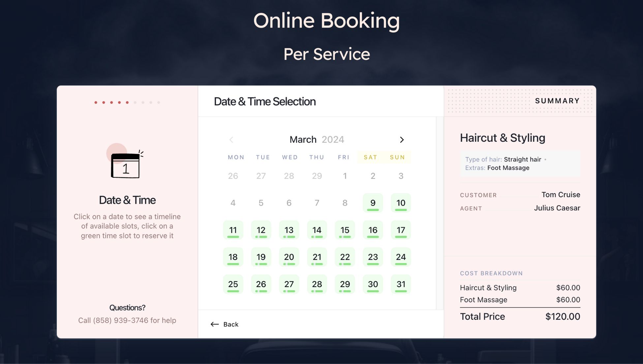Select Saturday March 30
This screenshot has width=643, height=364.
(x=373, y=284)
